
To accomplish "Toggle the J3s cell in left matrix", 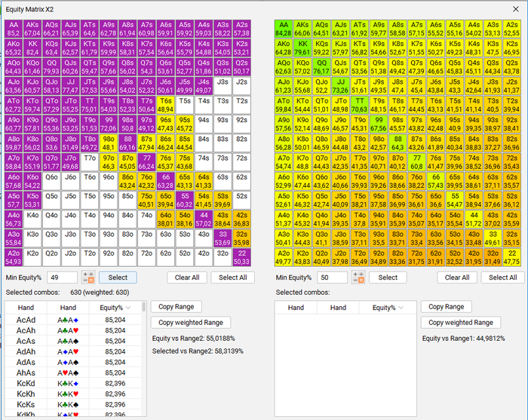I will pyautogui.click(x=223, y=86).
